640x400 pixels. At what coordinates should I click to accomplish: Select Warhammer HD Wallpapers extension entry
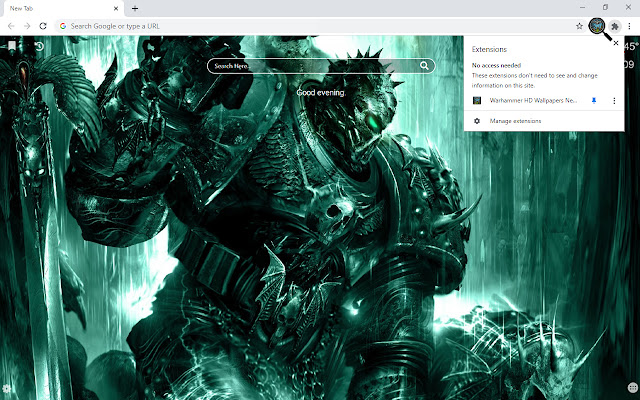click(x=533, y=100)
